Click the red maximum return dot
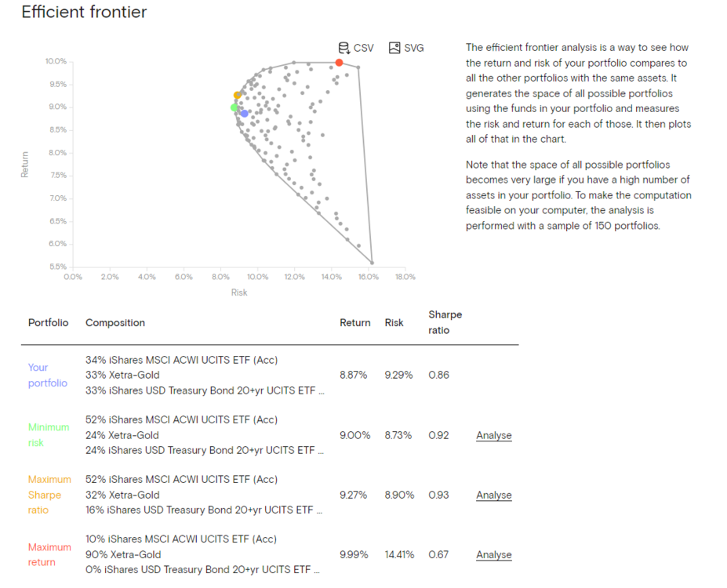The width and height of the screenshot is (727, 588). [x=339, y=63]
